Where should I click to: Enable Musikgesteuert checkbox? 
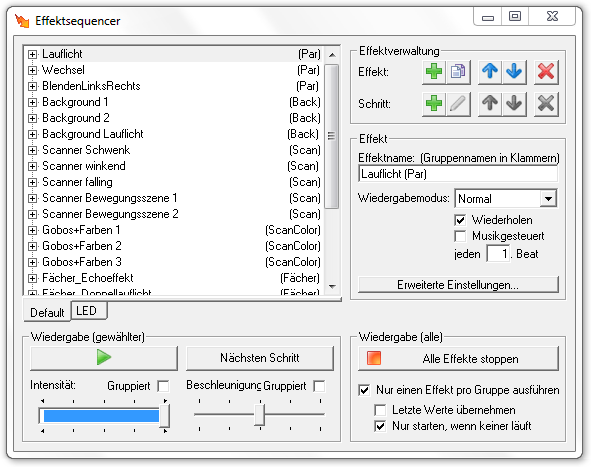click(460, 236)
